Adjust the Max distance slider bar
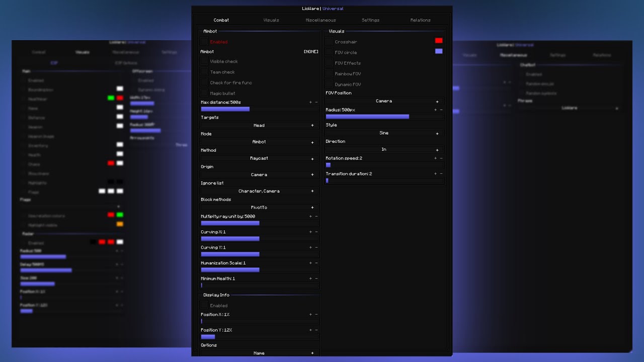 tap(260, 109)
